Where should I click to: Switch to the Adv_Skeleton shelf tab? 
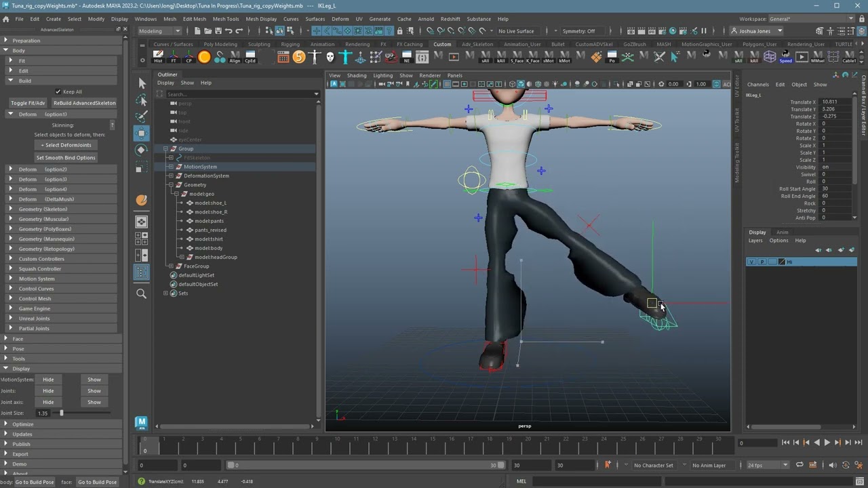[x=477, y=44]
